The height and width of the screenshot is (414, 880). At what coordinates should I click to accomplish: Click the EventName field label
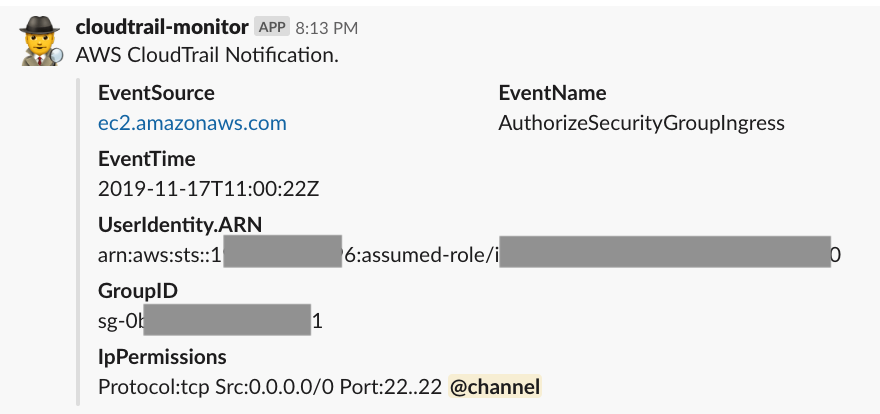click(552, 93)
